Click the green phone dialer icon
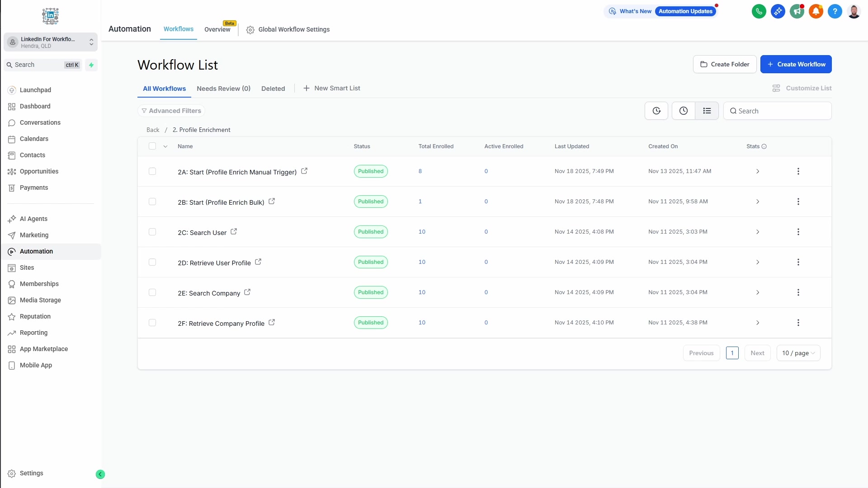868x488 pixels. [759, 11]
